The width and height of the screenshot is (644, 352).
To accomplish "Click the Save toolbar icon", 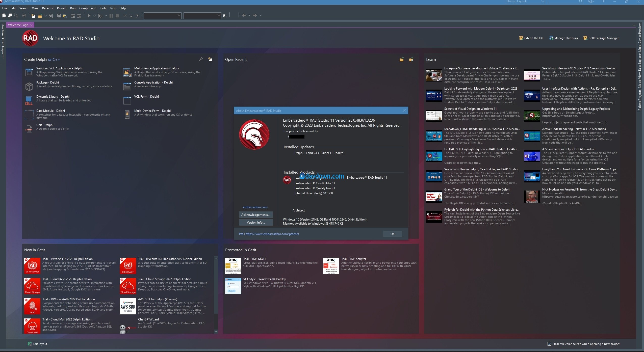I will [50, 16].
